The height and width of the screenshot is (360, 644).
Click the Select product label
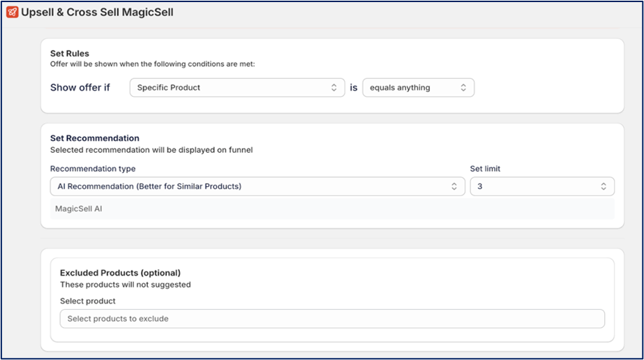(87, 301)
